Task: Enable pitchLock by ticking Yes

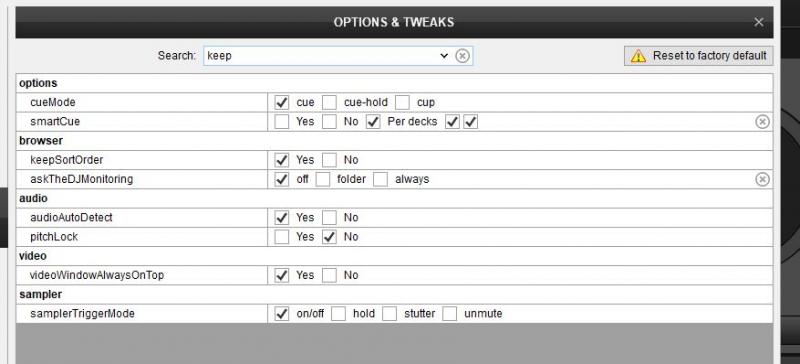Action: 282,236
